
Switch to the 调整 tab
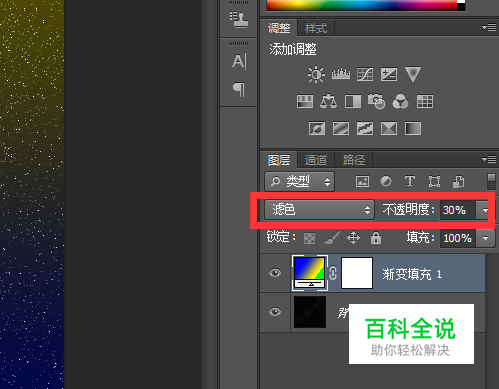[x=279, y=28]
